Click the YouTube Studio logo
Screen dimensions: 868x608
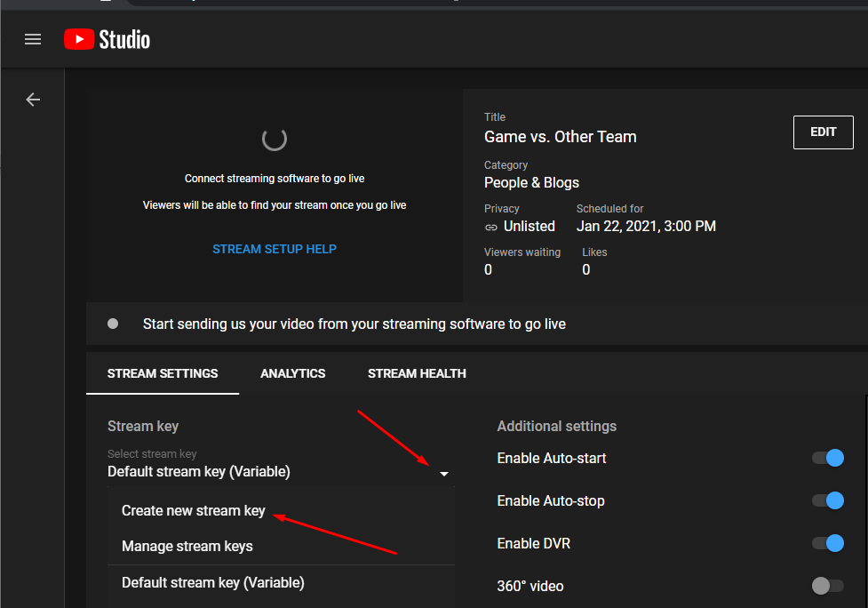coord(107,39)
